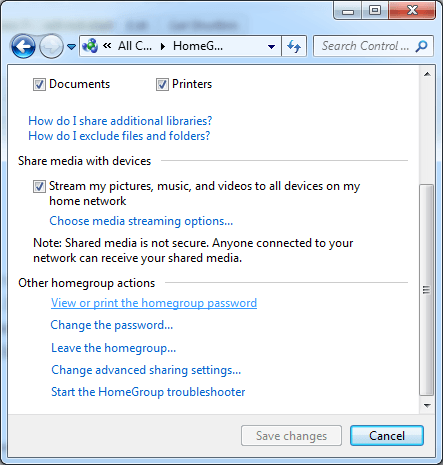Viewport: 443px width, 465px height.
Task: Click 'View or print the homegroup password'
Action: 154,303
